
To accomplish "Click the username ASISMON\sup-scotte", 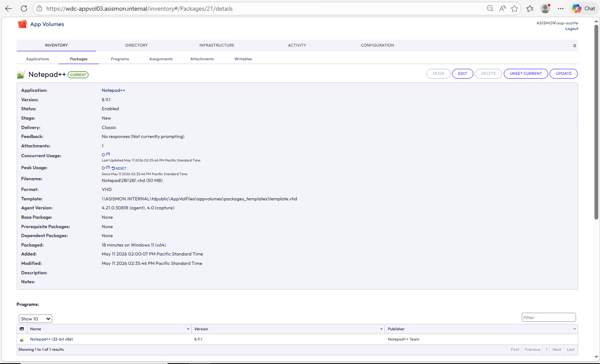I will click(x=557, y=23).
